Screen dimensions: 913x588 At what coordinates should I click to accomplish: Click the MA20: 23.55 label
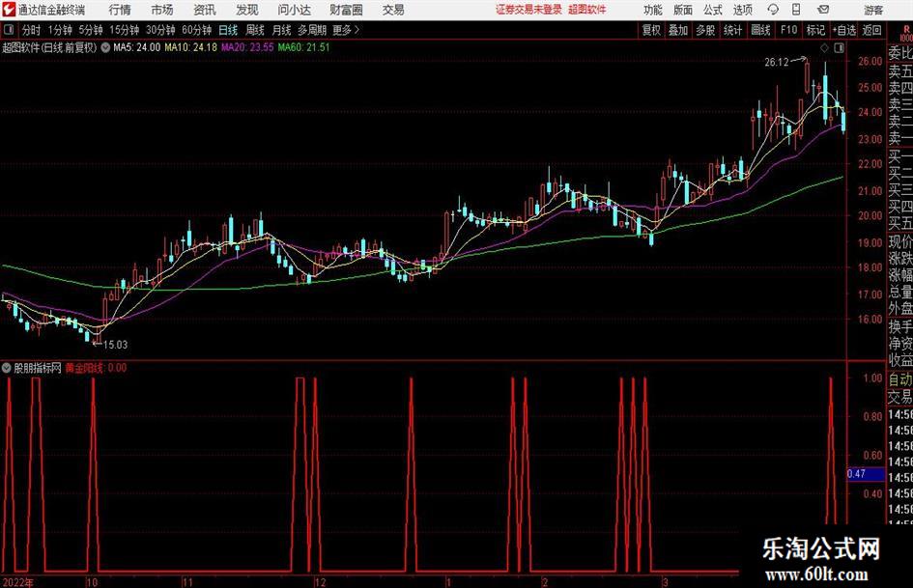(247, 47)
